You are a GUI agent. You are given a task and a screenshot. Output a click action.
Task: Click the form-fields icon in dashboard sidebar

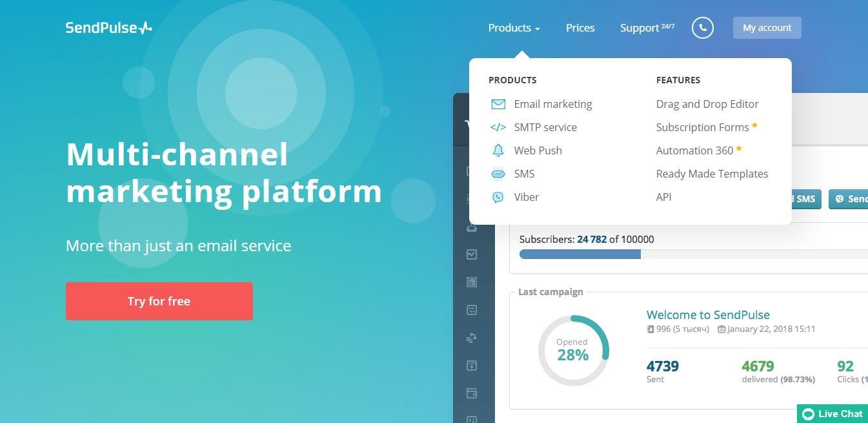point(472,310)
